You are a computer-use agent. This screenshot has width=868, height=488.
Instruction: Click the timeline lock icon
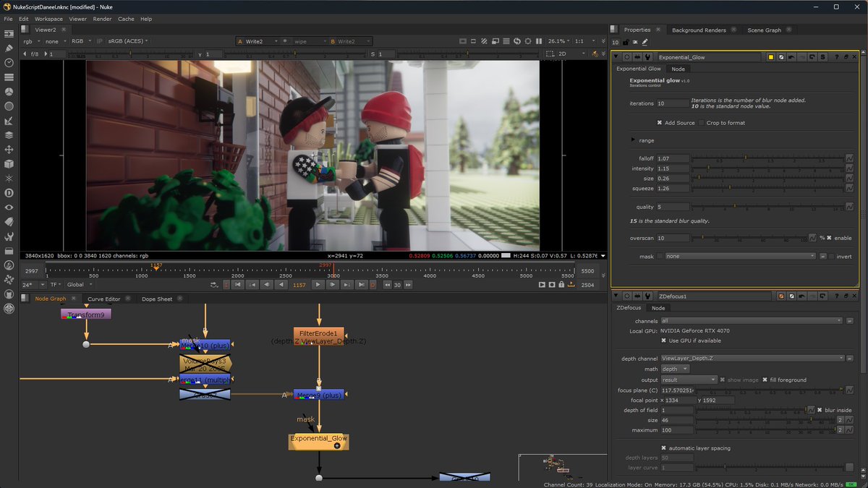click(x=562, y=285)
